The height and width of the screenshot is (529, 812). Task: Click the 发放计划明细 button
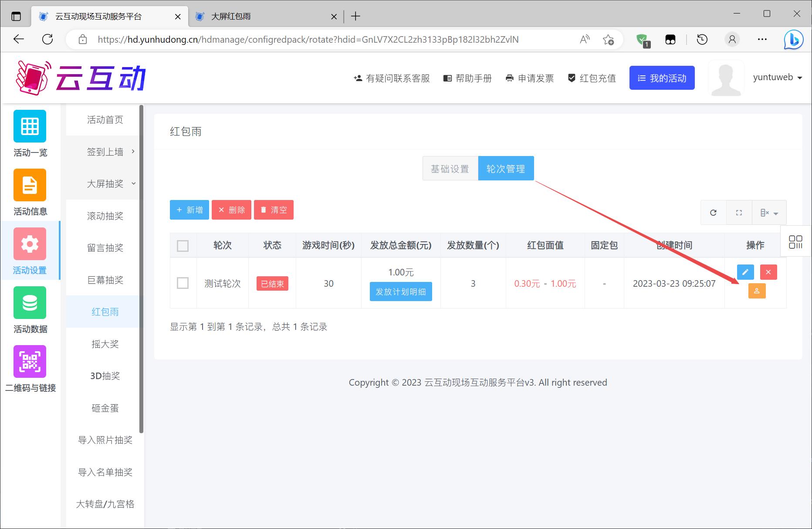tap(401, 292)
